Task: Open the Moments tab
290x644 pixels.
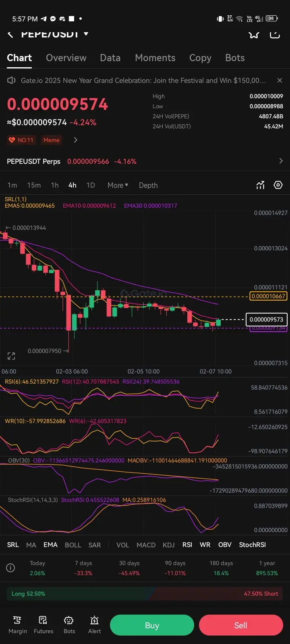Action: pos(155,58)
